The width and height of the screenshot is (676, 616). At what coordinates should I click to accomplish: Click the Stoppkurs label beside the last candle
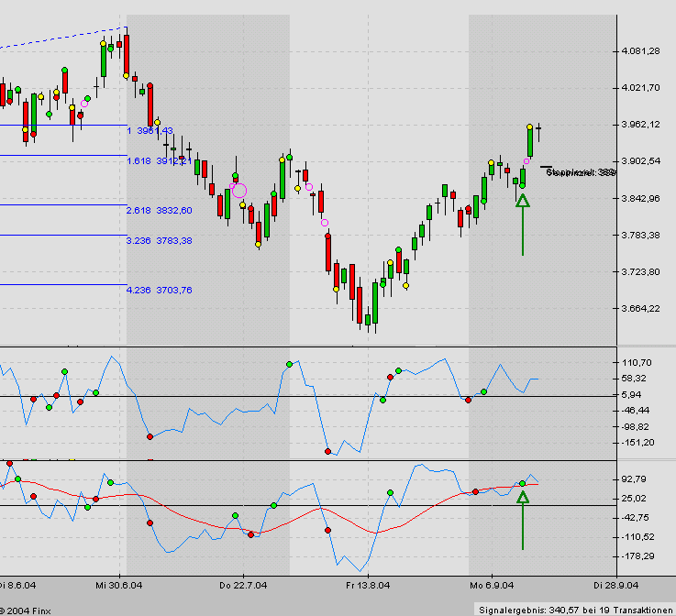pos(581,172)
